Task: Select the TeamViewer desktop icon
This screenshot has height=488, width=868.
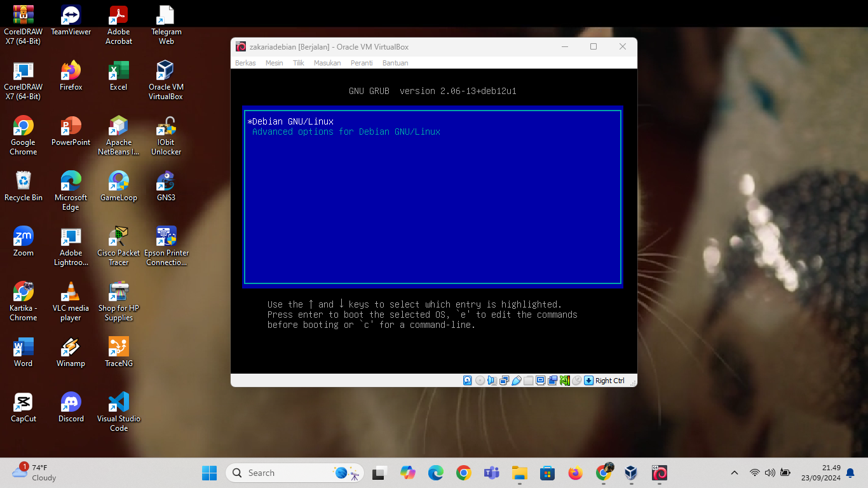Action: (71, 21)
